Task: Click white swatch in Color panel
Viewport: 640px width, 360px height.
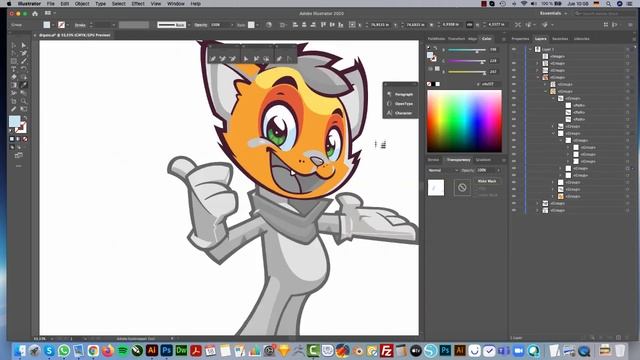Action: coord(438,84)
